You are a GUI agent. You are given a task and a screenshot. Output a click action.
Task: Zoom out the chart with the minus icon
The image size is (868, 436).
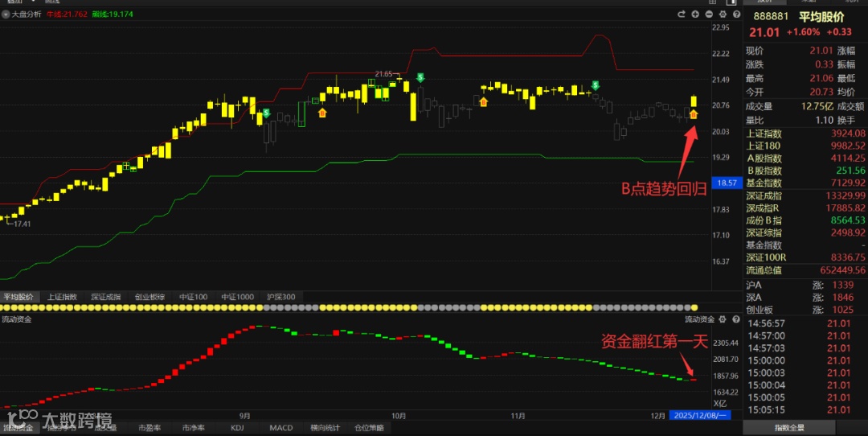709,14
